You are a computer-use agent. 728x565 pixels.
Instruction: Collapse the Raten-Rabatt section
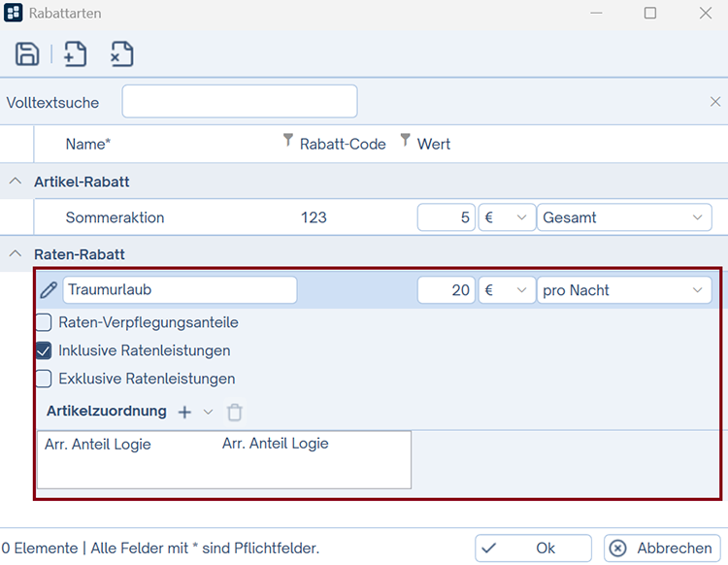(16, 254)
